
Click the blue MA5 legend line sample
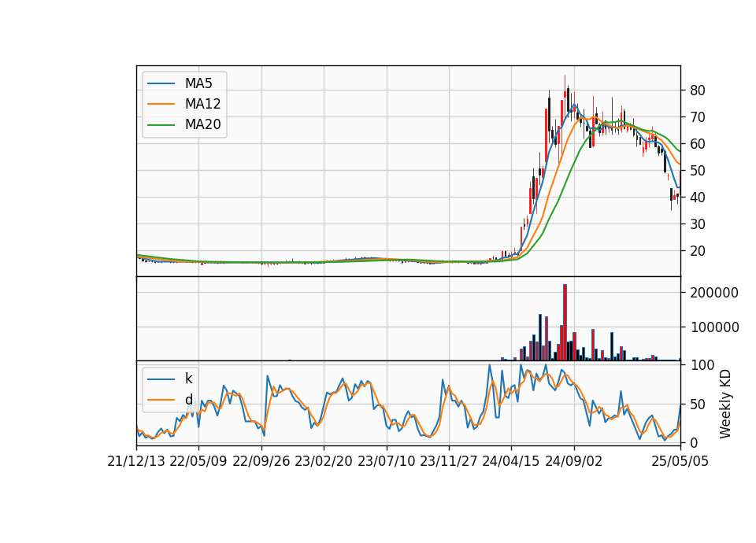point(161,84)
